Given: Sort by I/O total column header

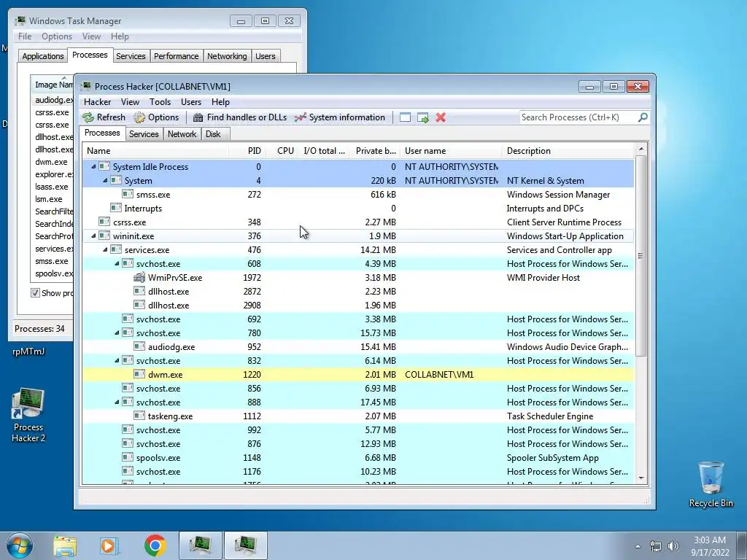Looking at the screenshot, I should pos(325,150).
